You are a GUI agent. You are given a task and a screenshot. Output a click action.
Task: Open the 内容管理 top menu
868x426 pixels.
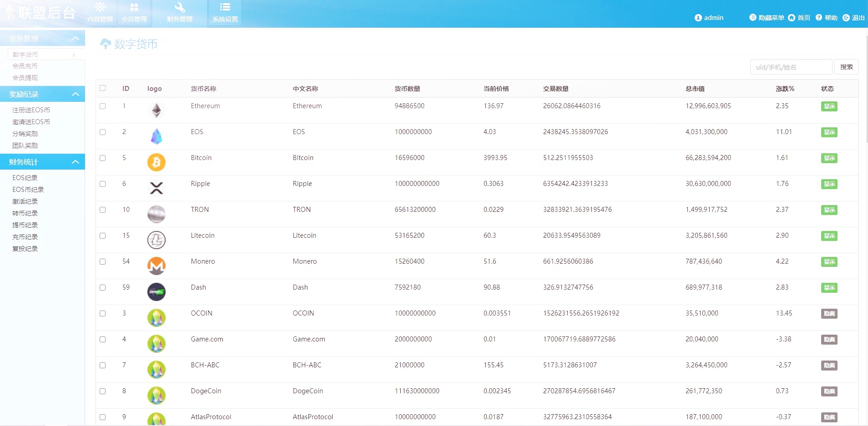point(100,13)
